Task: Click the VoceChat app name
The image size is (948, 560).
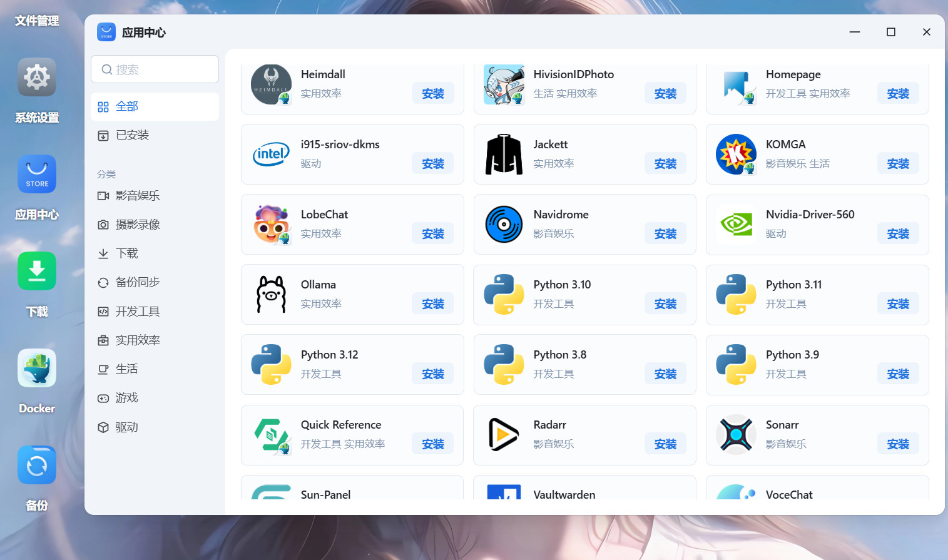Action: (x=789, y=494)
